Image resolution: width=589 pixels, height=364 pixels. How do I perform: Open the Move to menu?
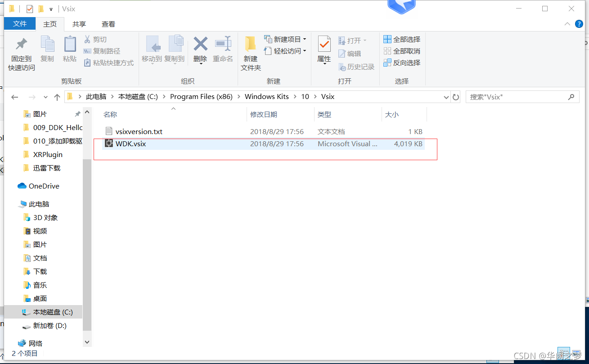(152, 49)
